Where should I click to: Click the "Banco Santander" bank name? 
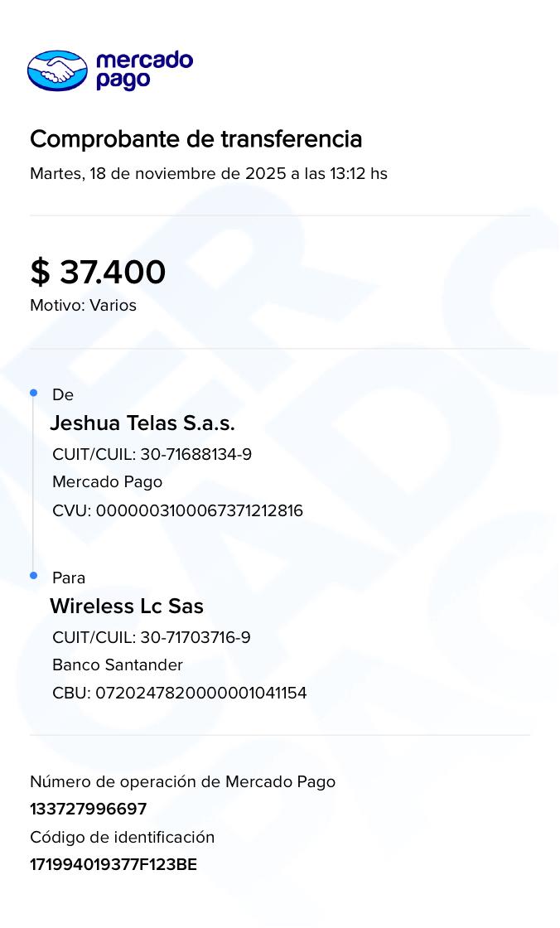[118, 665]
